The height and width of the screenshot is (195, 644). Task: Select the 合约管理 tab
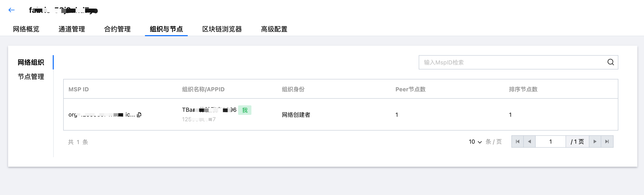click(117, 29)
